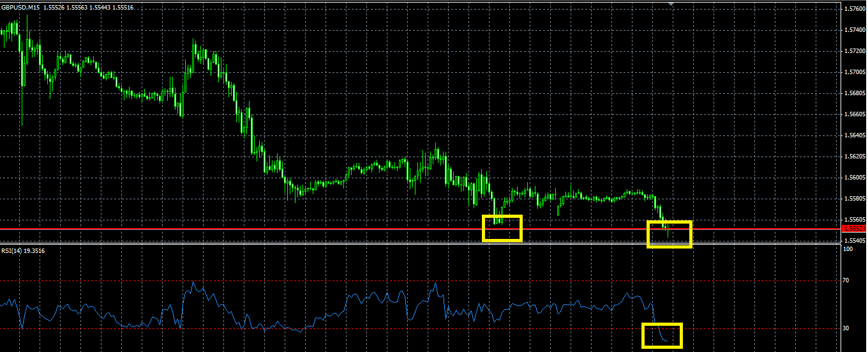Screen dimensions: 868x352
Task: Click the red dashed RSI 30 level line
Action: [x=421, y=329]
